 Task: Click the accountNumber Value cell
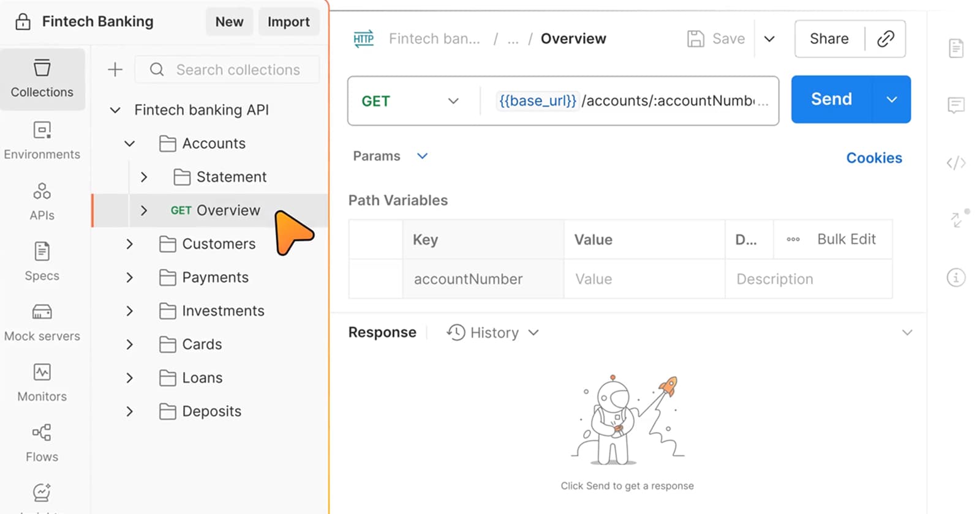click(x=644, y=279)
